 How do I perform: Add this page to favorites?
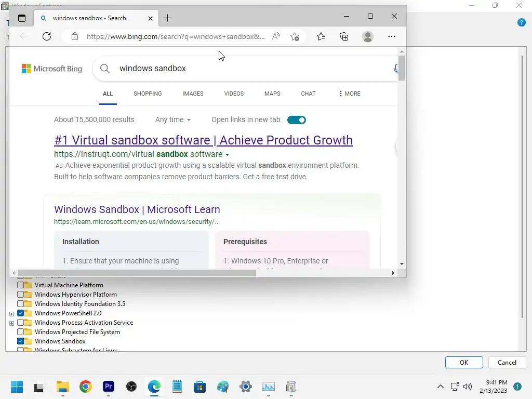tap(295, 36)
